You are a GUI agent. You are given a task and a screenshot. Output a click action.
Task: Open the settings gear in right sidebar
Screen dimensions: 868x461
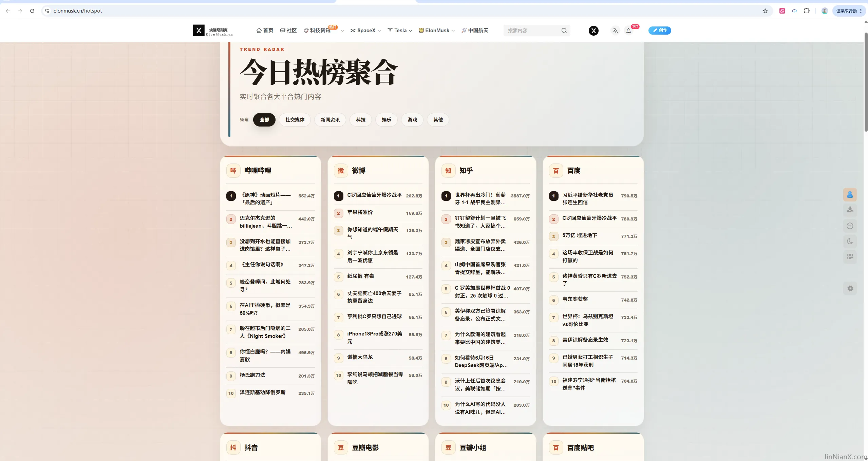[850, 288]
